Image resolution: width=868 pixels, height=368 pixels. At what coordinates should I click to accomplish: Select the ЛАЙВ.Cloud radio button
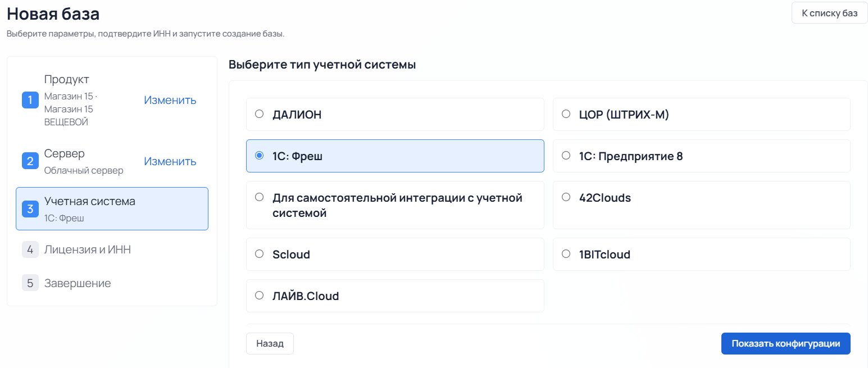pos(259,296)
